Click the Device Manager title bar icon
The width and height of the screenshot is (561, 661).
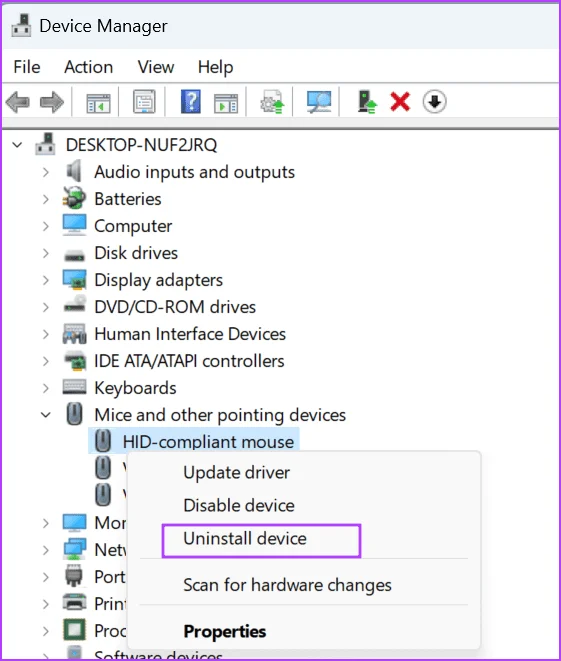click(21, 25)
